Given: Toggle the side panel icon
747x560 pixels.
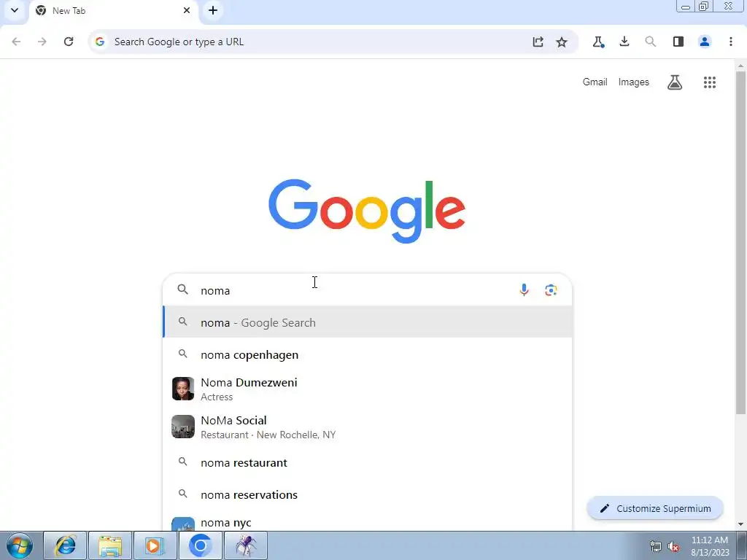Looking at the screenshot, I should [x=678, y=42].
